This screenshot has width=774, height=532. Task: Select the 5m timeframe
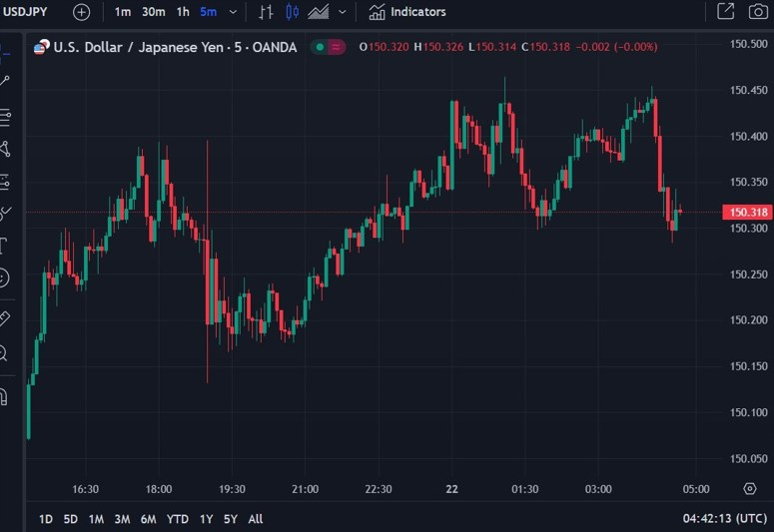(x=209, y=12)
